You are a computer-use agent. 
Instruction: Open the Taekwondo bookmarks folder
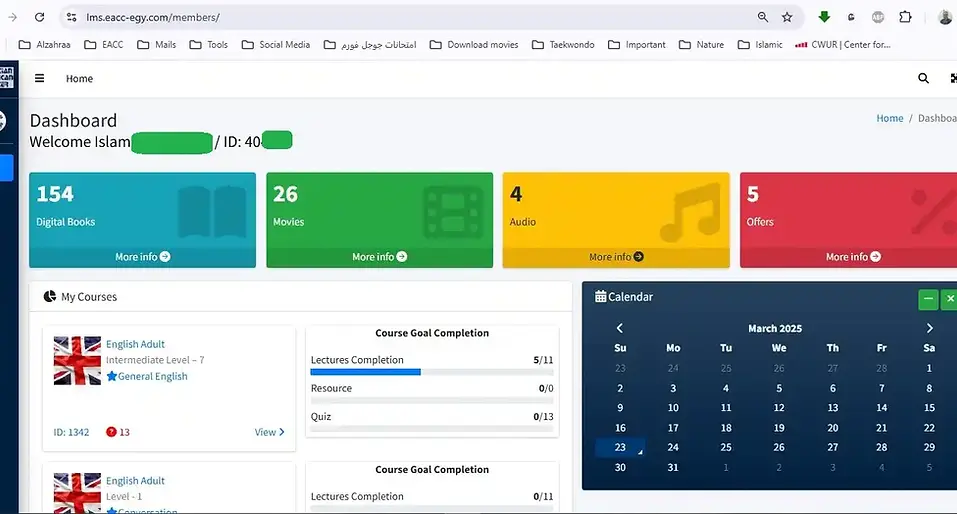pos(563,45)
